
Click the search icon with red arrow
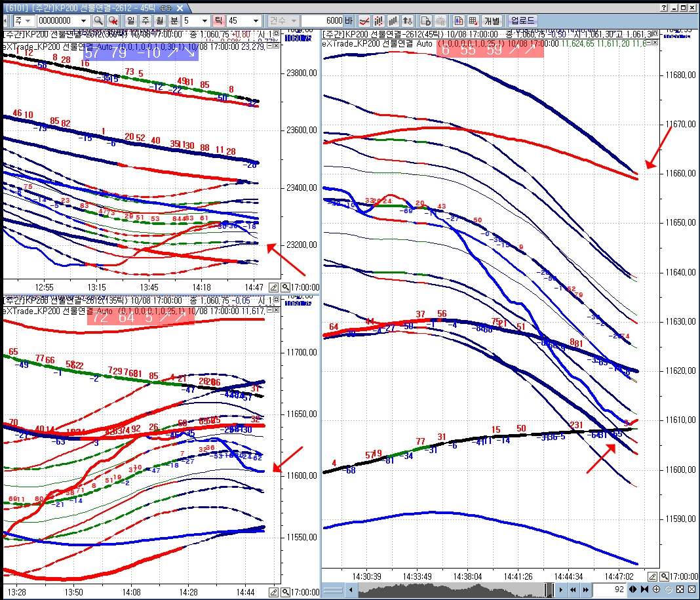coord(113,20)
